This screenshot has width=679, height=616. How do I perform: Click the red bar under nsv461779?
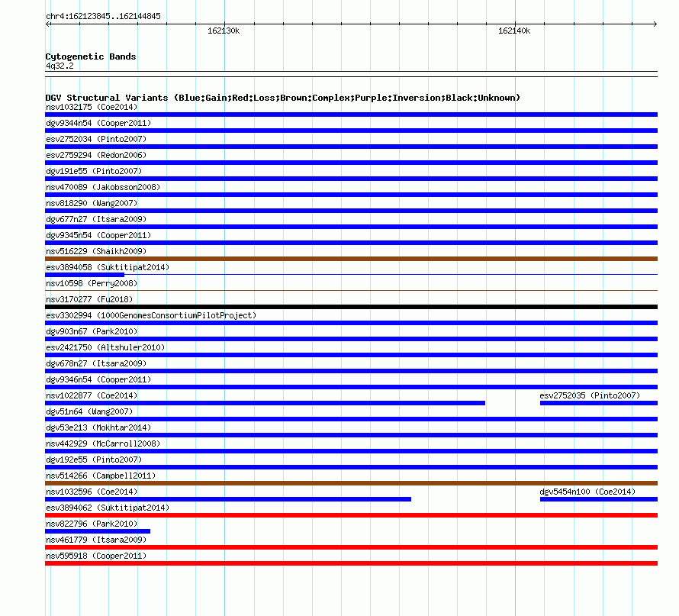pos(351,547)
